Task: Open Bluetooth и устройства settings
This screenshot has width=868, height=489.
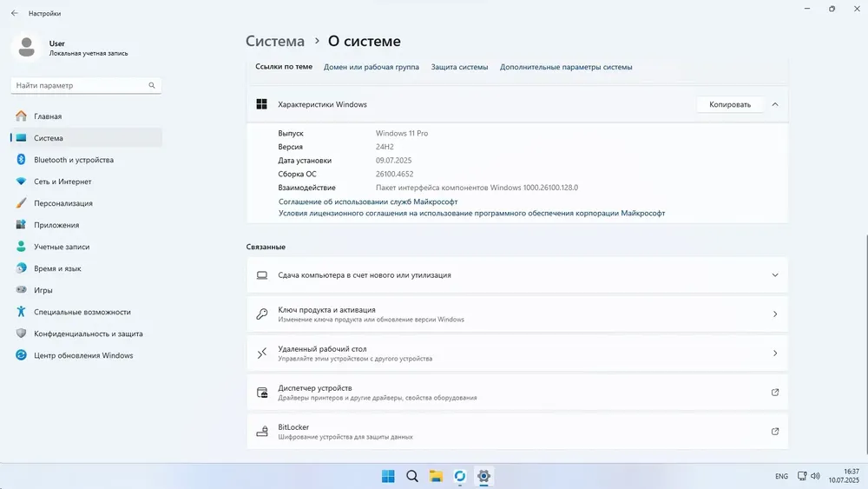Action: point(86,160)
